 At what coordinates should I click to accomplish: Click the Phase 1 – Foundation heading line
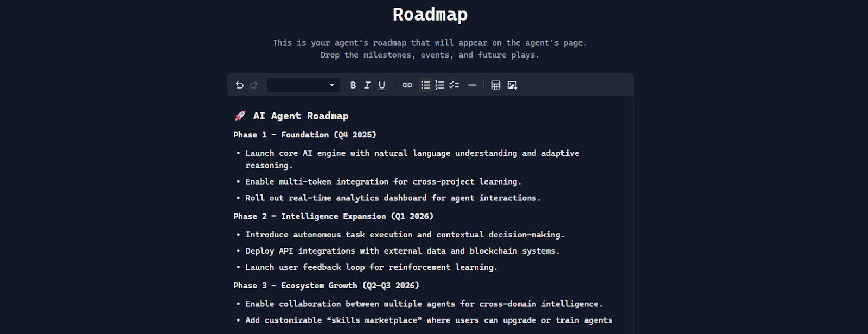304,135
